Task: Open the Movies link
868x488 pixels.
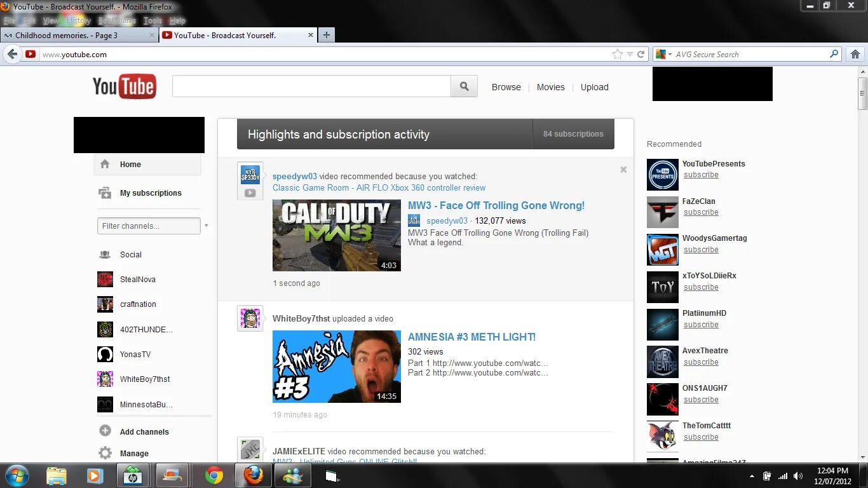Action: coord(551,87)
